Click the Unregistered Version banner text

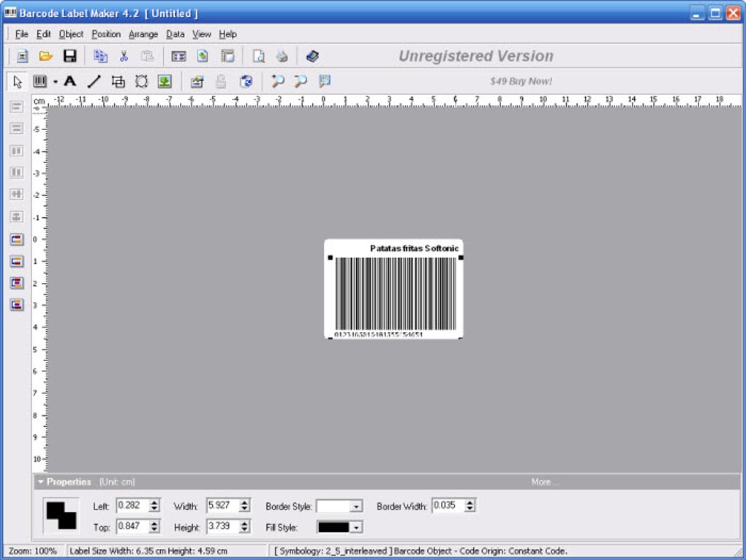pos(476,56)
